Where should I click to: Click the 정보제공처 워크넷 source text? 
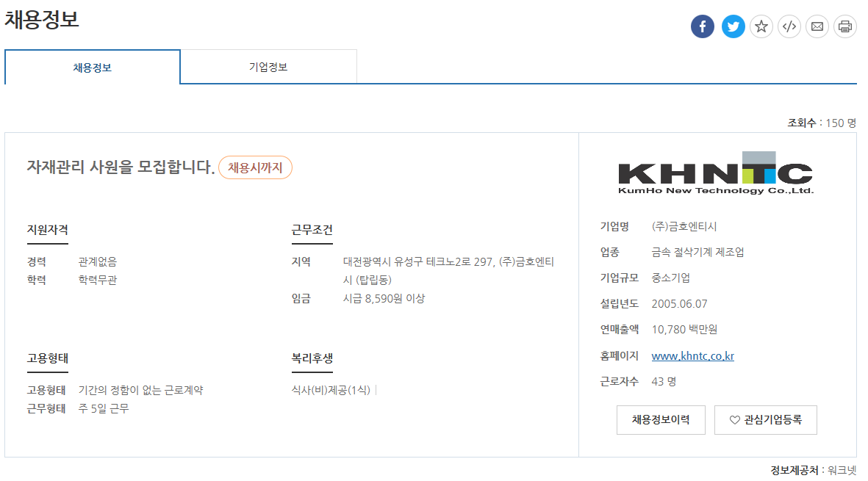[x=813, y=471]
